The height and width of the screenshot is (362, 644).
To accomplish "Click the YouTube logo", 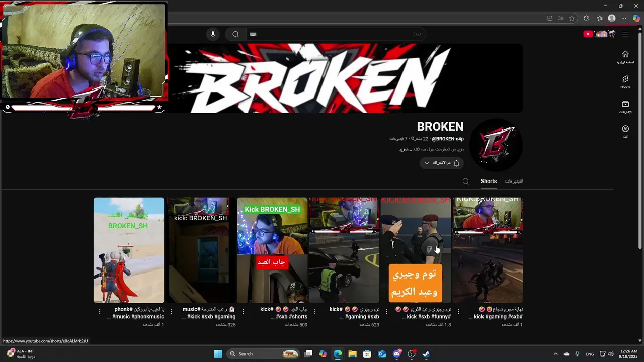I will tap(600, 34).
